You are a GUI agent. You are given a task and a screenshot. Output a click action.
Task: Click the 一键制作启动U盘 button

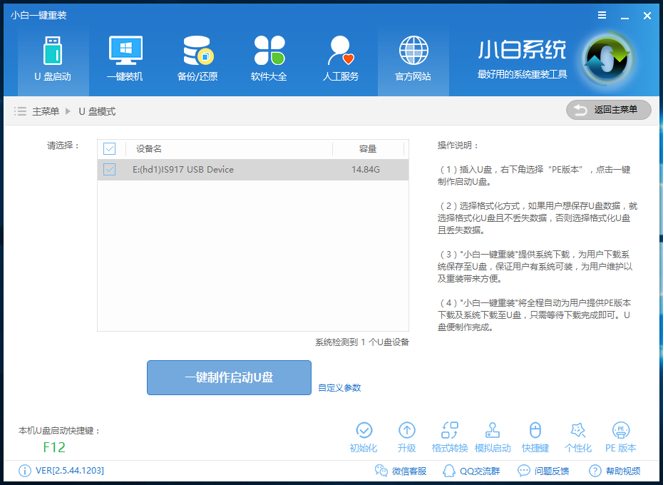coord(229,377)
